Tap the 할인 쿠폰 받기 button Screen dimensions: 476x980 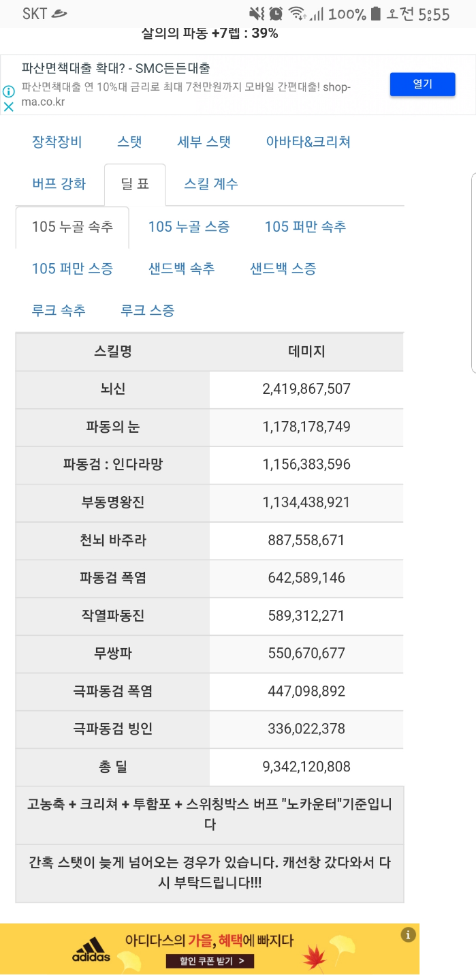210,961
